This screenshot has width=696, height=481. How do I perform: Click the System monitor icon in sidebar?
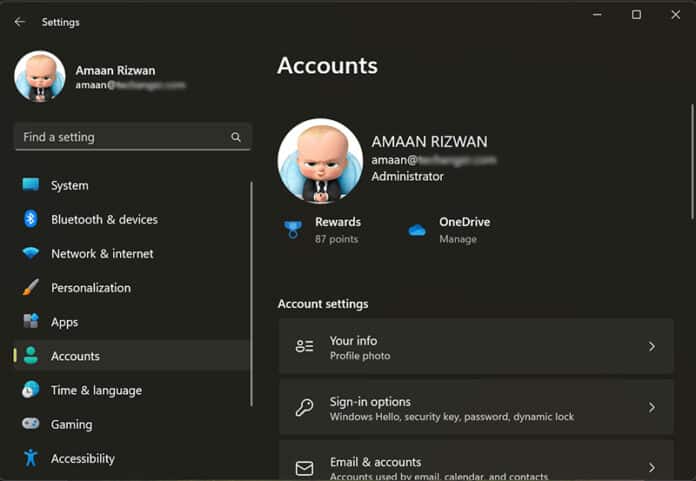tap(31, 185)
